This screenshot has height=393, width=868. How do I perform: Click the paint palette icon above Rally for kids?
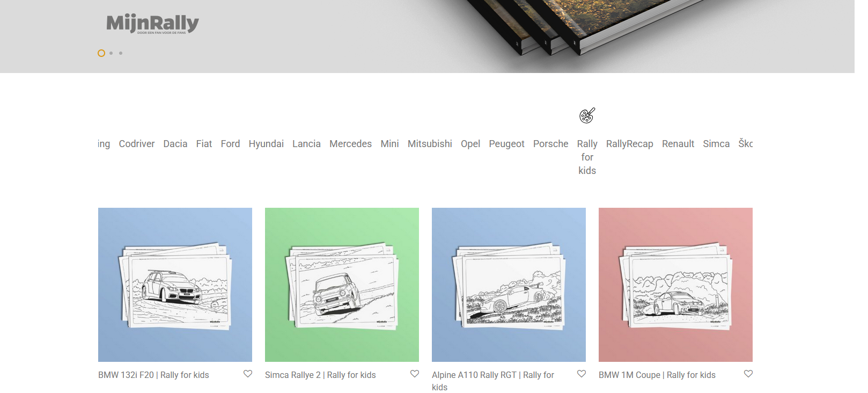tap(587, 115)
